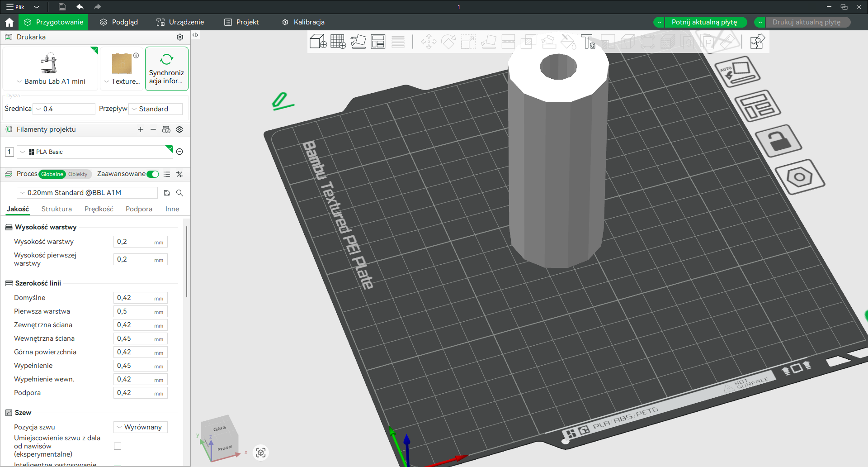
Task: Open the Plik menu
Action: coord(15,7)
